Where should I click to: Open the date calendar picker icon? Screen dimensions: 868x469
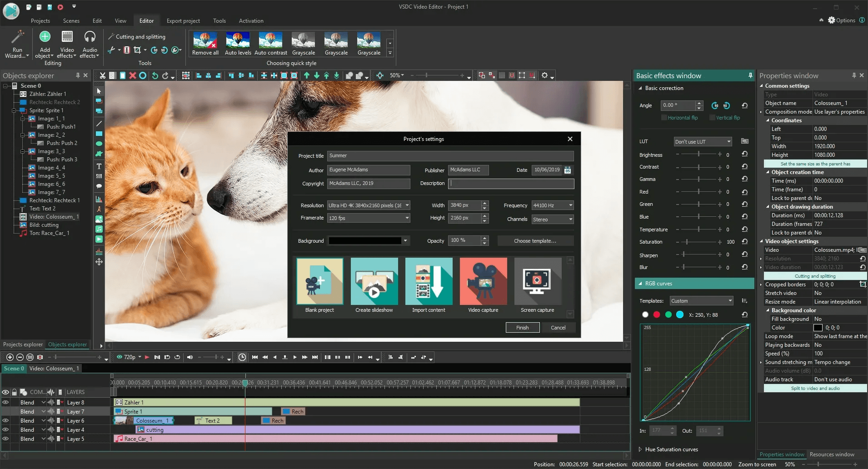pyautogui.click(x=568, y=170)
